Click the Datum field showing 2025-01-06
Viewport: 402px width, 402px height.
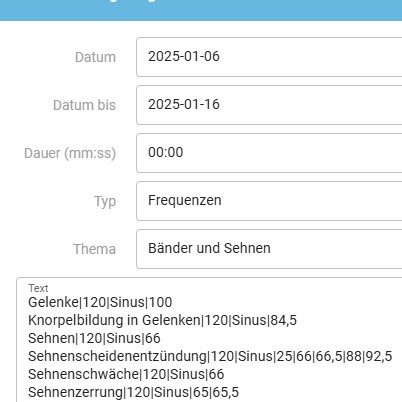(269, 57)
